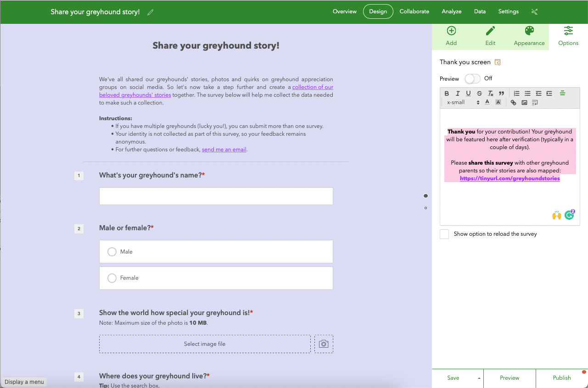Select the Male radio option
Viewport: 588px width, 388px height.
[112, 252]
